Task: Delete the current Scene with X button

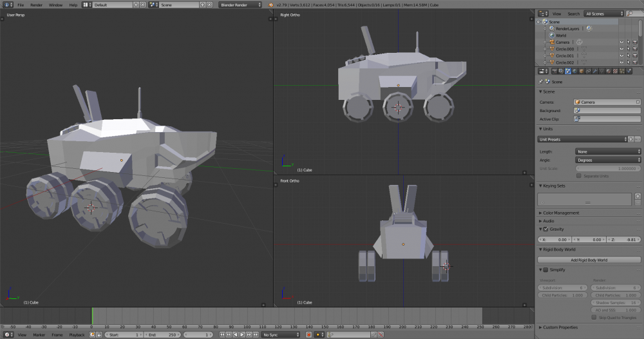Action: (x=209, y=5)
